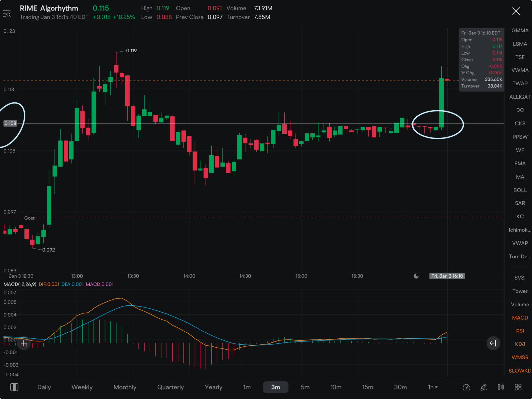Enable the LSMA indicator
Image resolution: width=532 pixels, height=399 pixels.
pos(520,44)
